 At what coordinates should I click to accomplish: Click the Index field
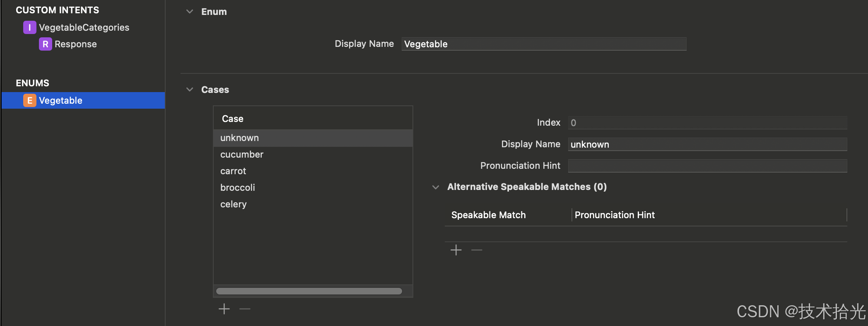tap(707, 123)
